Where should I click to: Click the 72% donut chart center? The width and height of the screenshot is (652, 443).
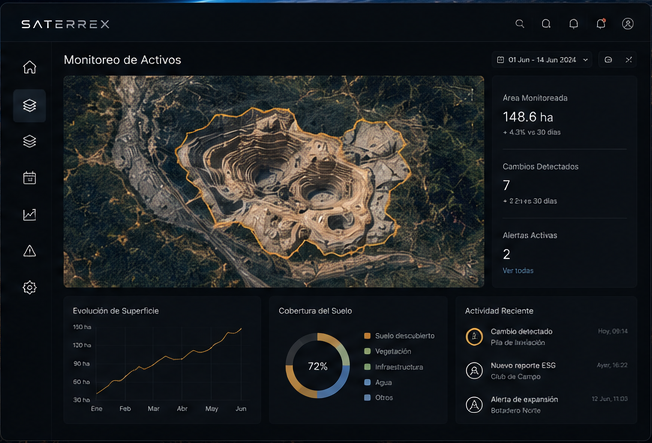click(x=318, y=366)
